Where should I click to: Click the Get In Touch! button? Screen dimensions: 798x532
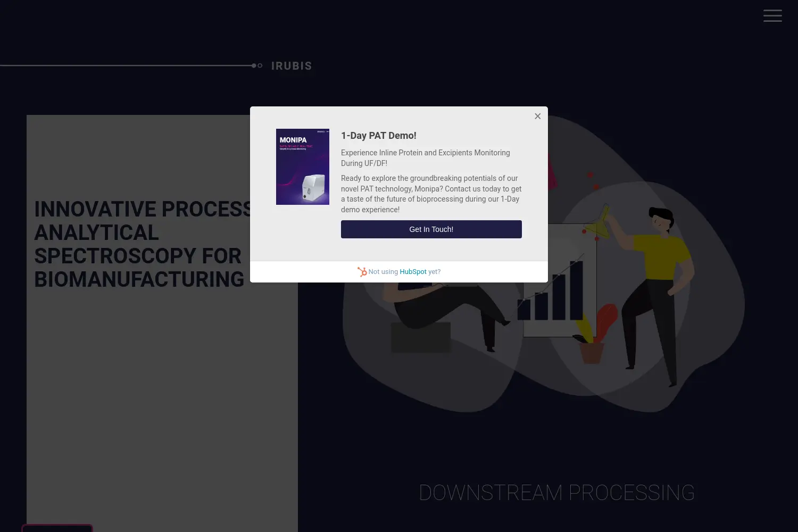coord(431,229)
